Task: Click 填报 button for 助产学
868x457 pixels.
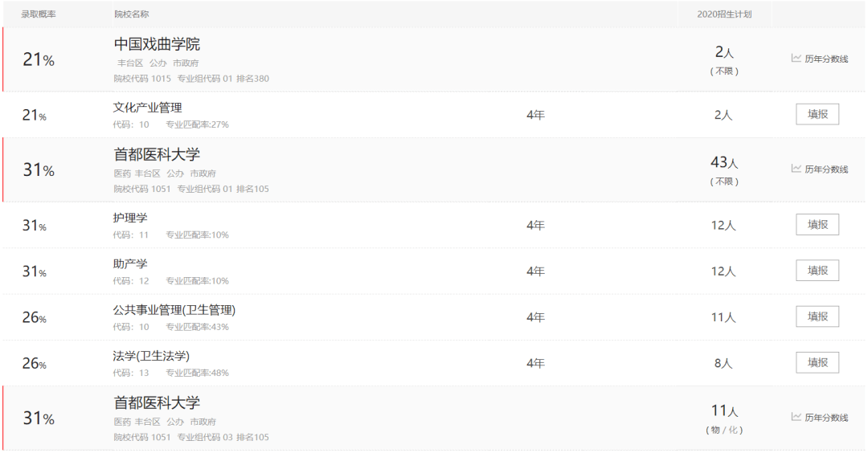Action: click(x=817, y=271)
